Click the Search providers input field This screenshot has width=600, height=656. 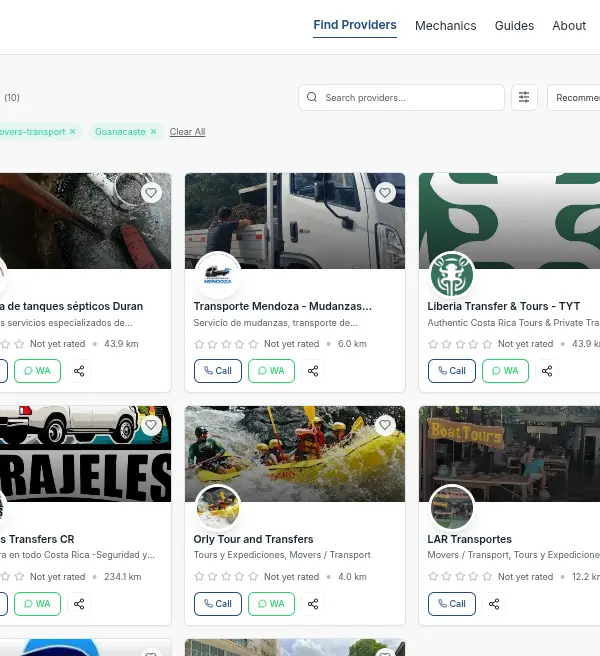coord(401,97)
